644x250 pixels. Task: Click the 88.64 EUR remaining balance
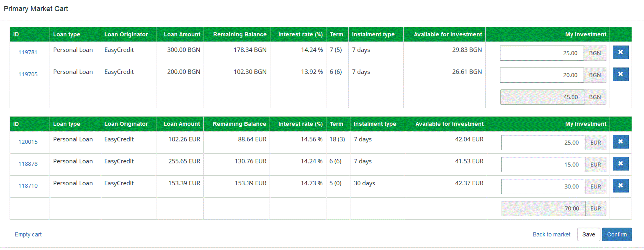click(x=252, y=139)
